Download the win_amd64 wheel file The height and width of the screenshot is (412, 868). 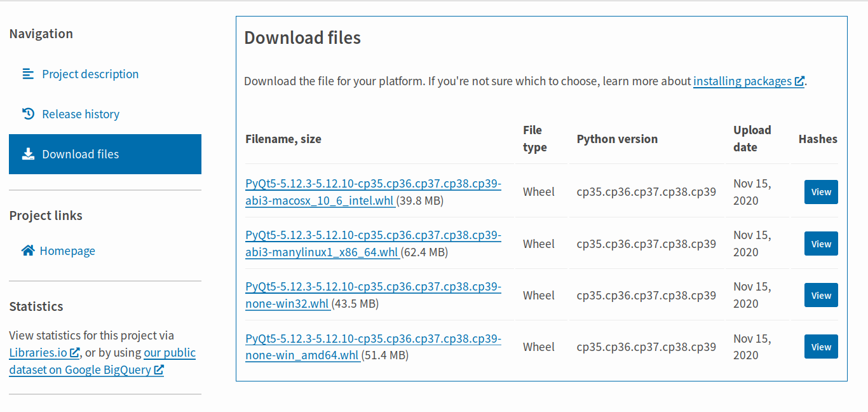point(374,347)
